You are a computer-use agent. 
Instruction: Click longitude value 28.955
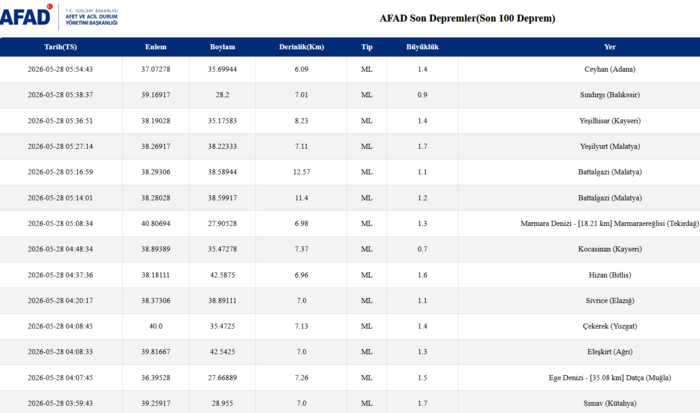point(222,403)
